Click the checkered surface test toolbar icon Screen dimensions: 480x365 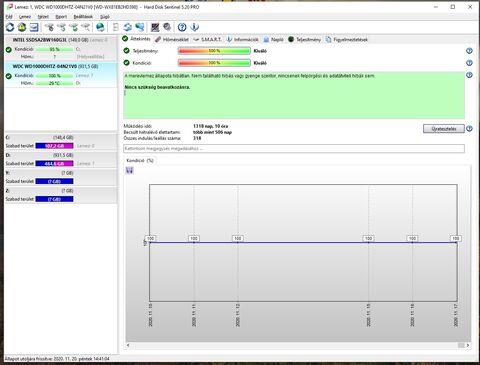[155, 27]
